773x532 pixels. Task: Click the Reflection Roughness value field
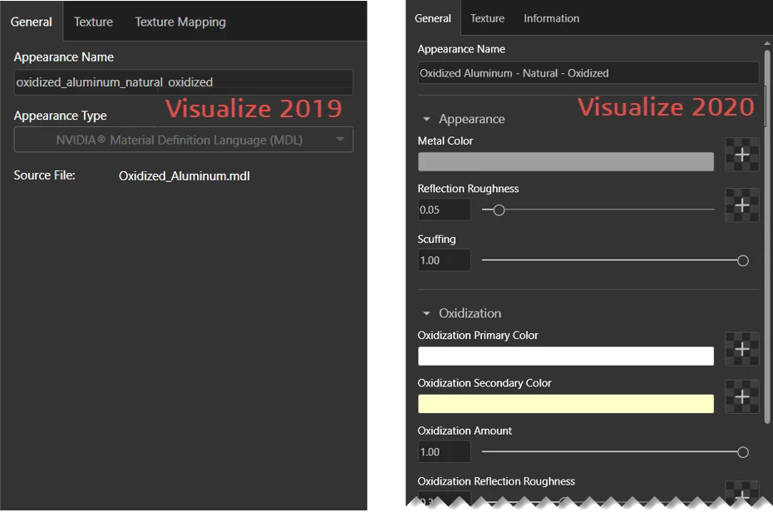tap(444, 210)
